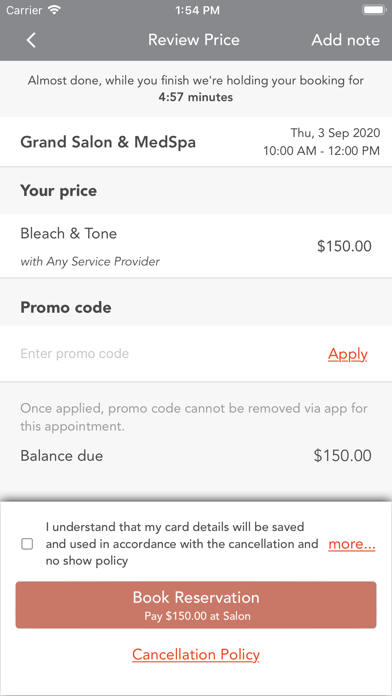This screenshot has width=392, height=696.
Task: Tap the Wi-Fi status icon
Action: click(55, 10)
